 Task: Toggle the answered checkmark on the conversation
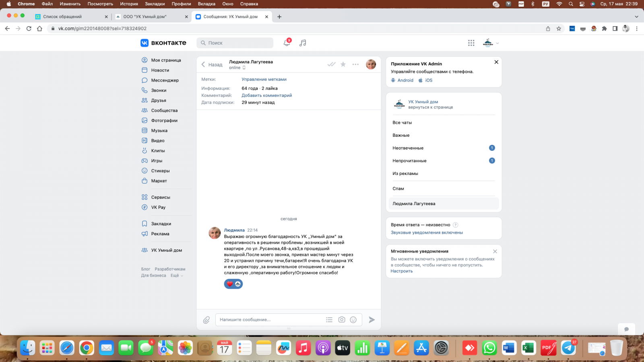[x=331, y=64]
